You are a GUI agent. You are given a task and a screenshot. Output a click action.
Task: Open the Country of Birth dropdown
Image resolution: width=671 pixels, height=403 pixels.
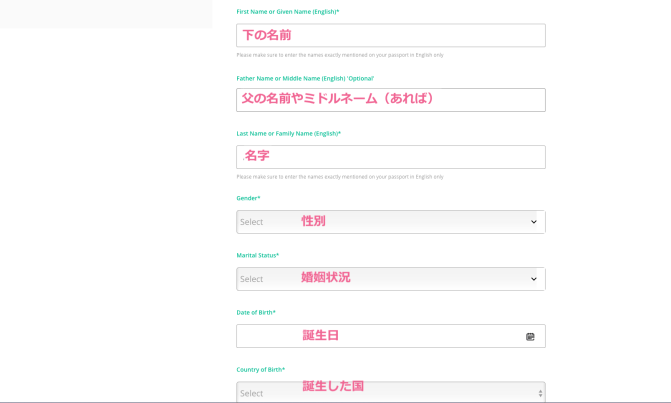coord(390,392)
